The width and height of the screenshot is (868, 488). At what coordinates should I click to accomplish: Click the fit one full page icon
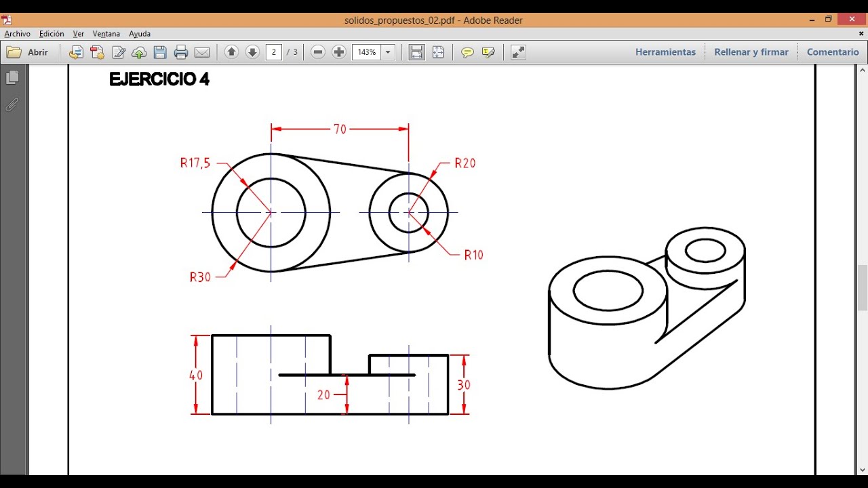click(438, 52)
